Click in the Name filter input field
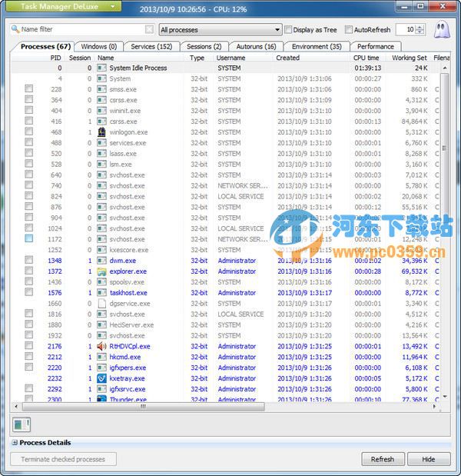Viewport: 461px width, 476px height. click(x=82, y=29)
